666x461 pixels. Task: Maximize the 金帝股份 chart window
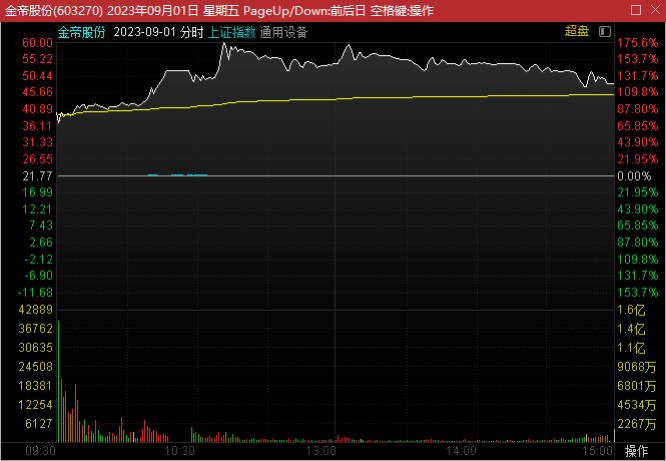636,10
